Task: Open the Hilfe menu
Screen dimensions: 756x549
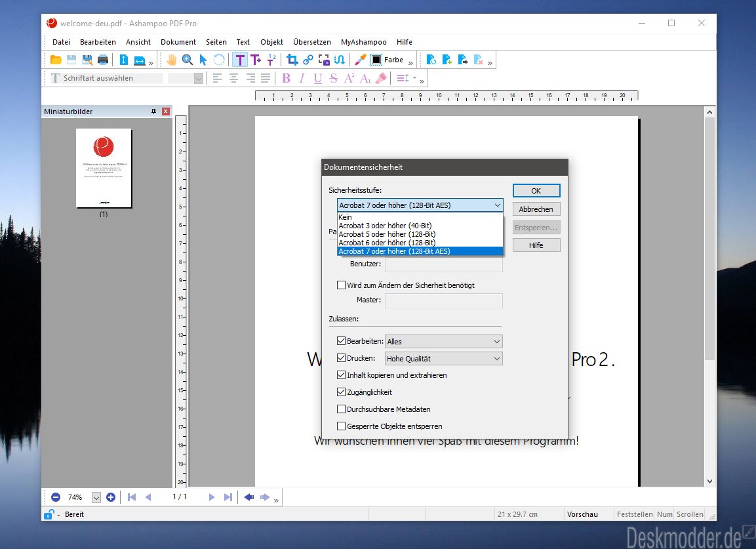Action: (x=405, y=42)
